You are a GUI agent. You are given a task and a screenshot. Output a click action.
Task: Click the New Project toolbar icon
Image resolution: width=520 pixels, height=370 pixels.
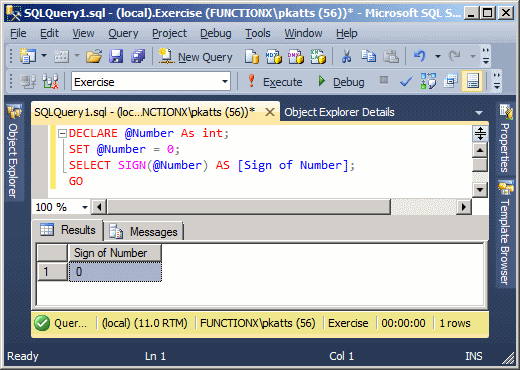click(27, 56)
